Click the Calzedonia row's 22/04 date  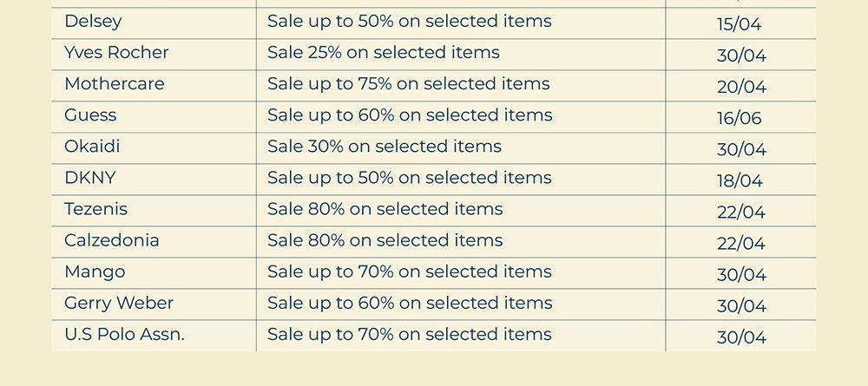[x=741, y=243]
